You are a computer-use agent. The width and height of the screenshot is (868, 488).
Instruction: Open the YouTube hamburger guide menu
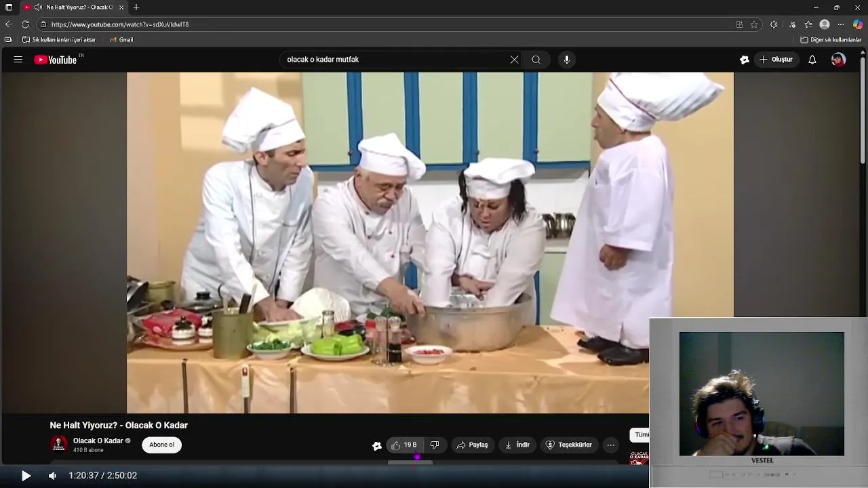tap(18, 60)
